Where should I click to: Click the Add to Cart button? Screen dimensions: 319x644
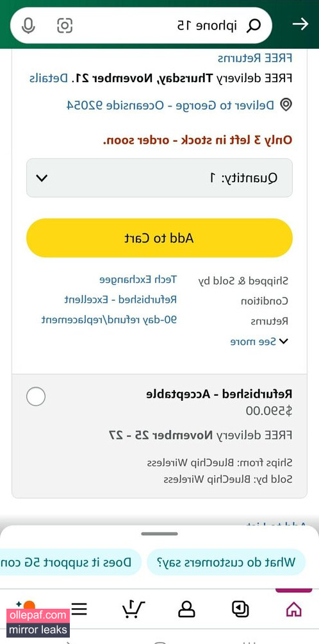159,238
